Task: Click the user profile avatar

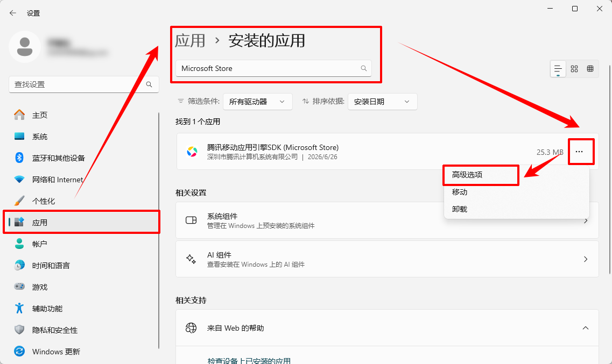Action: click(x=25, y=47)
